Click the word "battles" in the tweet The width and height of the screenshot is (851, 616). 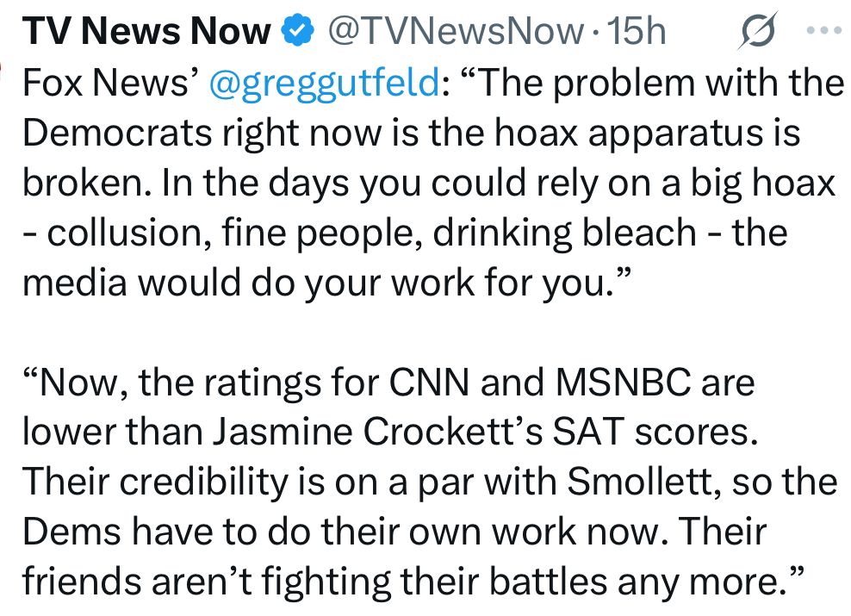pyautogui.click(x=556, y=582)
